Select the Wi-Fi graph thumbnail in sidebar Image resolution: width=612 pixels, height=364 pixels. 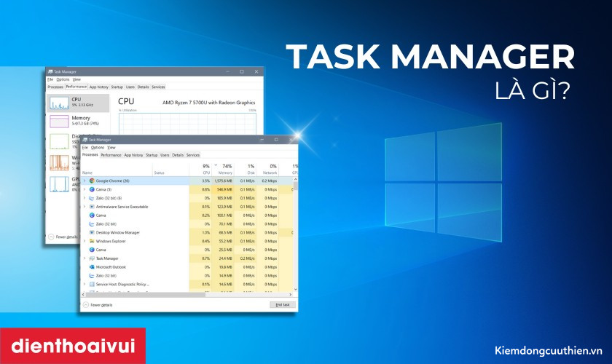click(59, 162)
